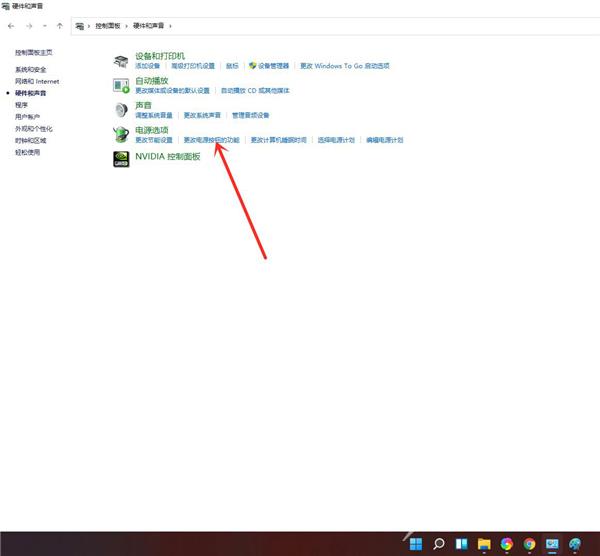The width and height of the screenshot is (600, 556).
Task: Open 网络和 Internet in the sidebar
Action: click(37, 82)
